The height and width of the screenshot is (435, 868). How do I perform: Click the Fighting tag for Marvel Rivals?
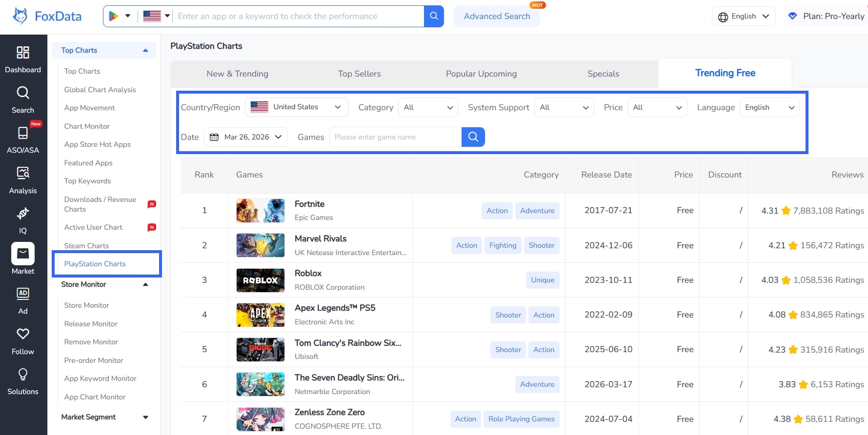pyautogui.click(x=503, y=245)
